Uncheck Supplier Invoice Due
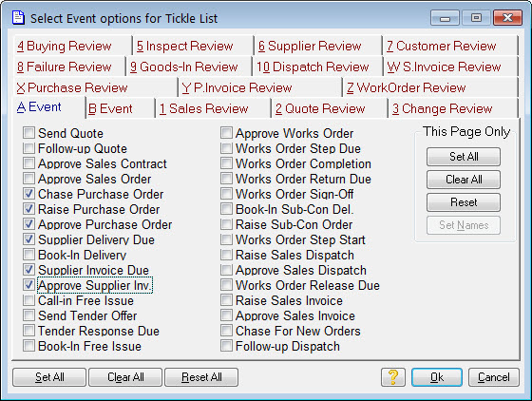 click(28, 270)
